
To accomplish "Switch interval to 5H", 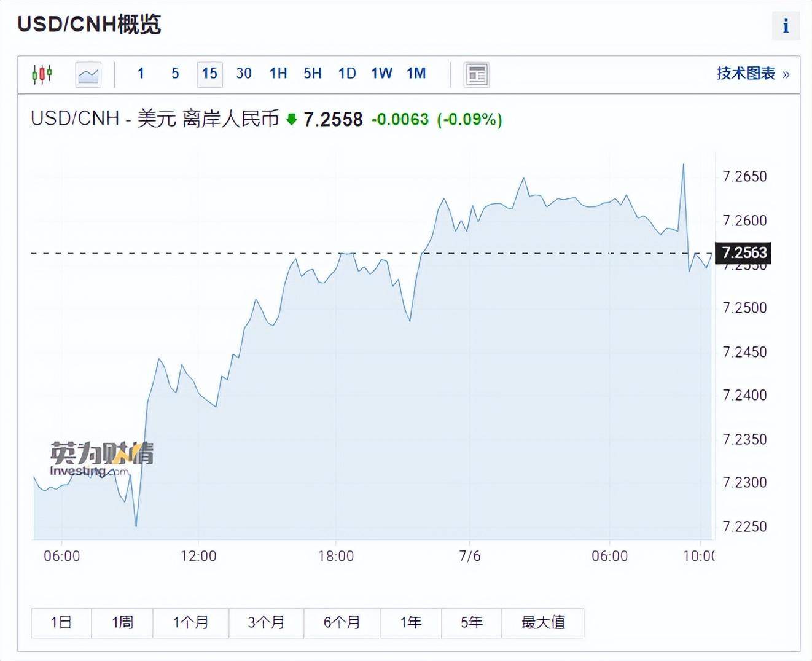I will (x=313, y=74).
